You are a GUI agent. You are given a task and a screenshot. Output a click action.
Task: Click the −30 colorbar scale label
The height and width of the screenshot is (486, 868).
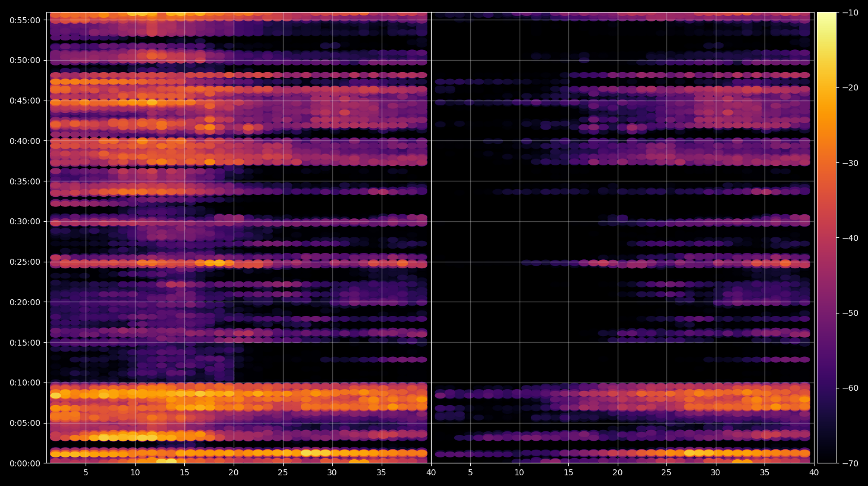(x=851, y=163)
